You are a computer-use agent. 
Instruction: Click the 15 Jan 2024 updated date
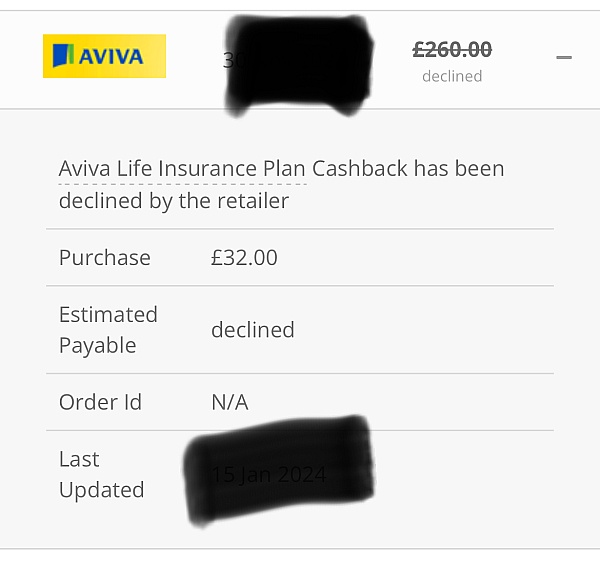point(269,475)
